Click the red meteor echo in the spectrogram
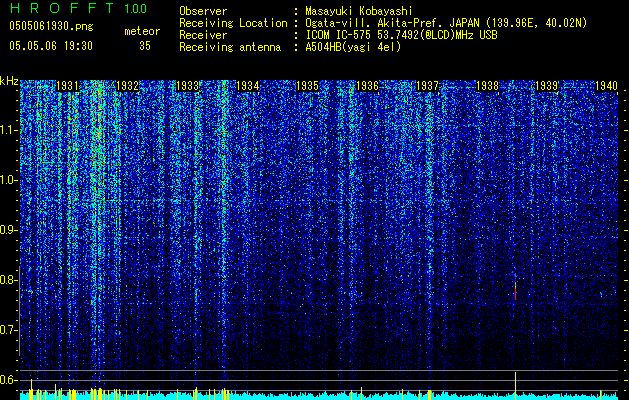This screenshot has width=629, height=400. coord(515,293)
